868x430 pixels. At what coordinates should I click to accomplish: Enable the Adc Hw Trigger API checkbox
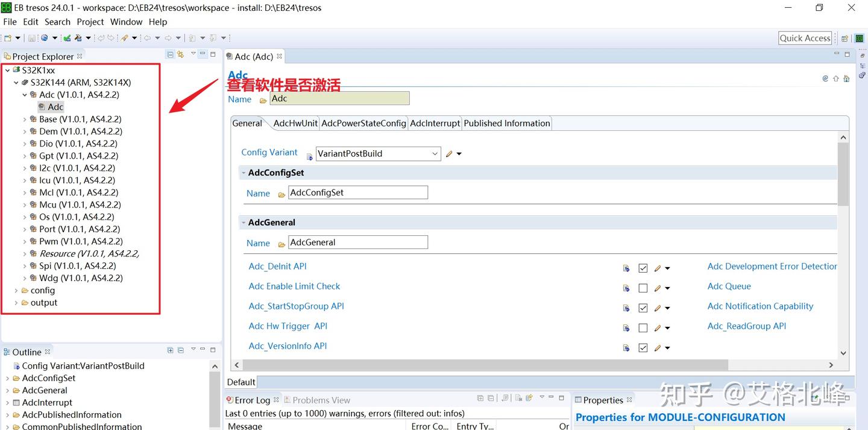(643, 328)
